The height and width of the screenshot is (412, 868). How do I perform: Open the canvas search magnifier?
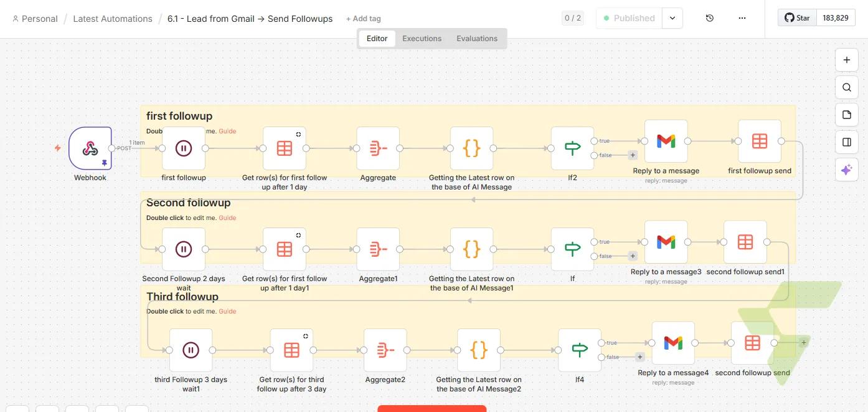point(847,88)
